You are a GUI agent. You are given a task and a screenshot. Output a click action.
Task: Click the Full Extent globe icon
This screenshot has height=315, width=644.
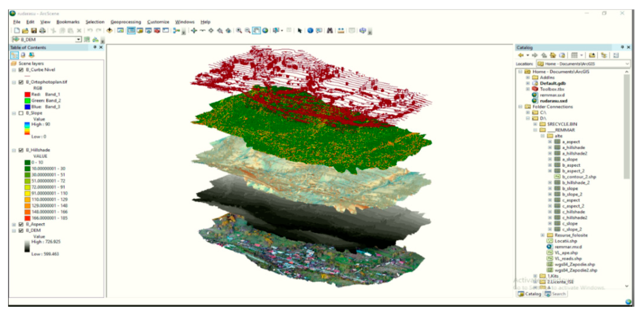265,31
